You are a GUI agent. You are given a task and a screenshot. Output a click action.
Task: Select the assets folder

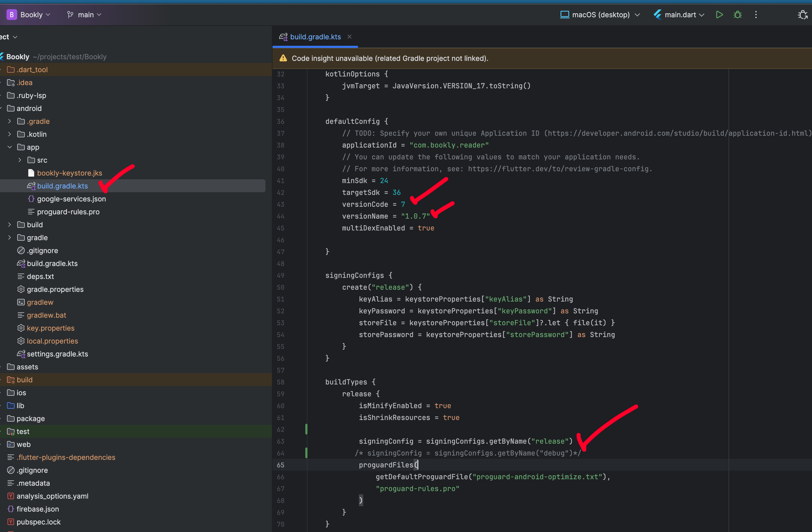coord(27,367)
